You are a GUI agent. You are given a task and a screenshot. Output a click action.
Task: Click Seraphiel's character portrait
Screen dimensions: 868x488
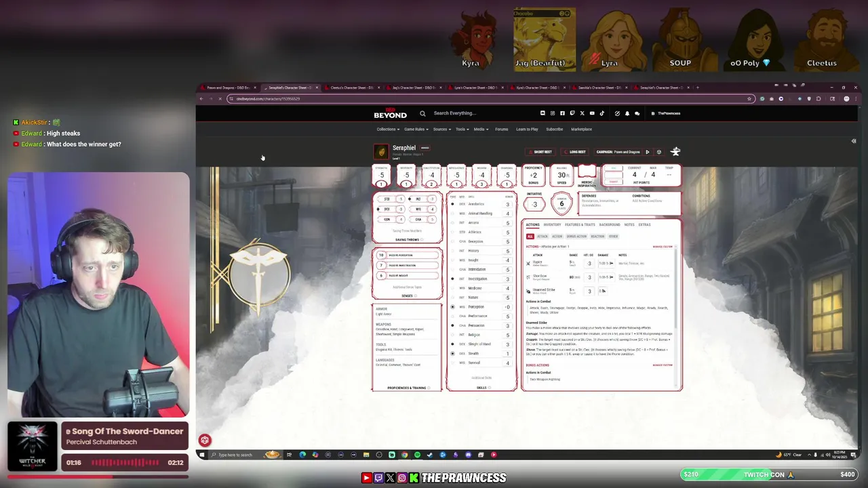point(382,151)
